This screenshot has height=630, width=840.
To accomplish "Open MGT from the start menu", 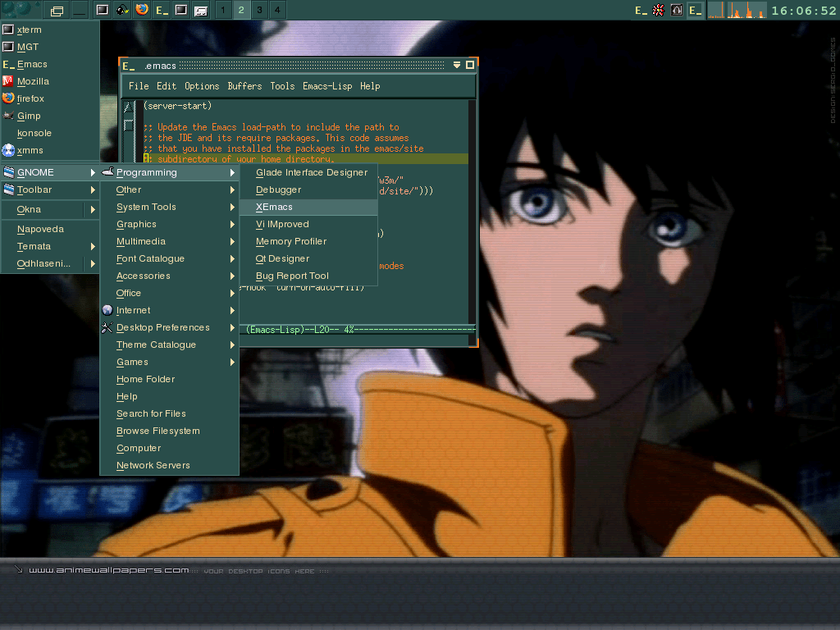I will point(50,47).
